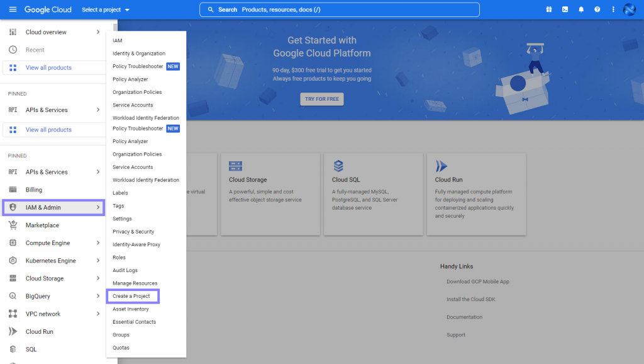The width and height of the screenshot is (644, 364).
Task: Open Labels from the submenu
Action: (120, 193)
